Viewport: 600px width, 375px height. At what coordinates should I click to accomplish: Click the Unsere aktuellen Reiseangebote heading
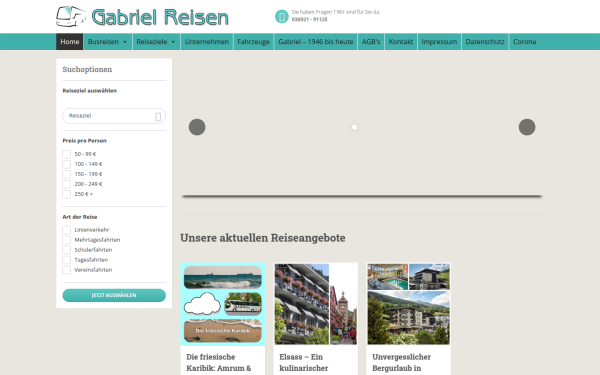coord(263,238)
